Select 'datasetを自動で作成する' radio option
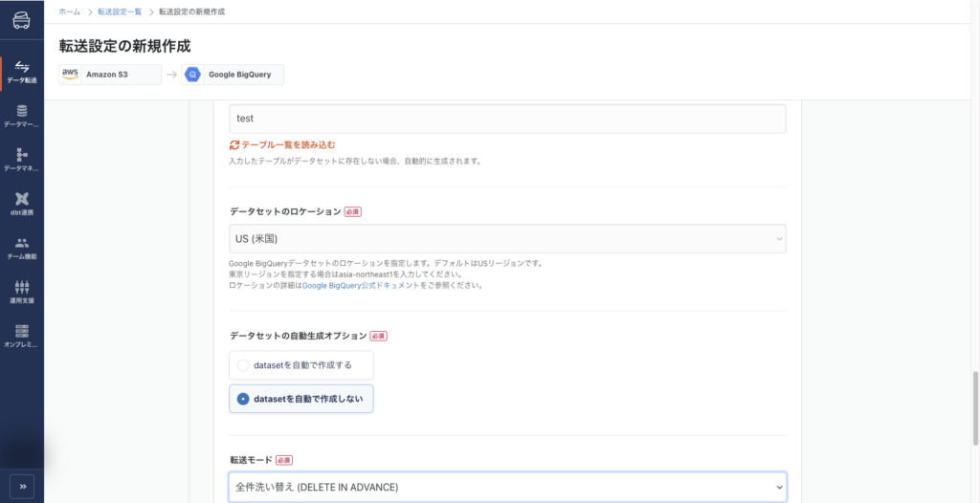This screenshot has width=980, height=503. (243, 365)
